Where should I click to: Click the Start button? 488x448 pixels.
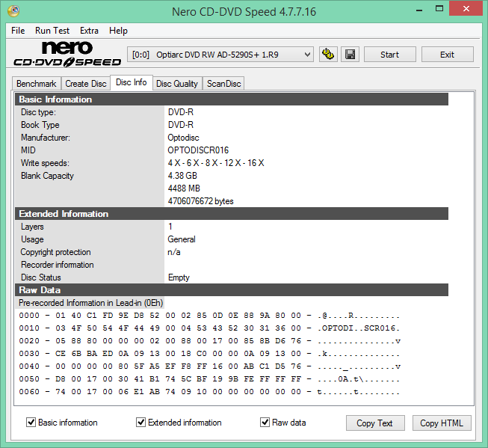pyautogui.click(x=389, y=55)
